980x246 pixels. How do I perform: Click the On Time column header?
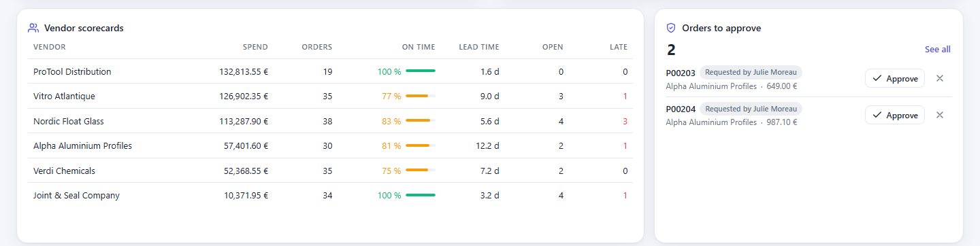419,47
